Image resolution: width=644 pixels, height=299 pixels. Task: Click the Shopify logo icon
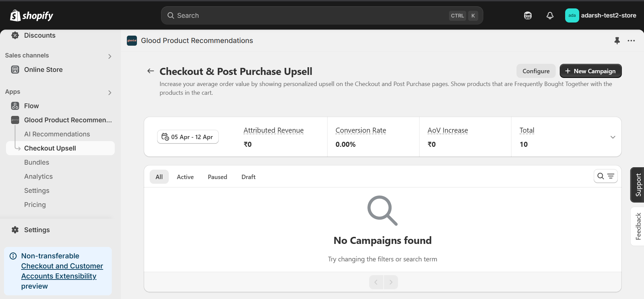point(15,15)
